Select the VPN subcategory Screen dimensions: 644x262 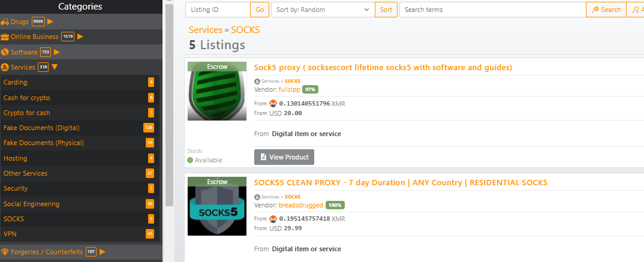click(10, 234)
